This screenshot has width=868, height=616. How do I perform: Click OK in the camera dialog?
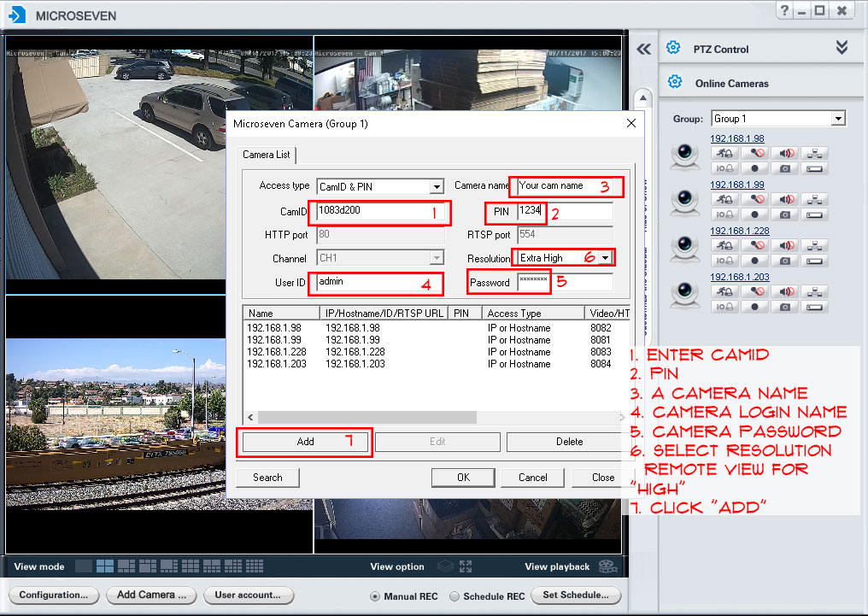463,478
